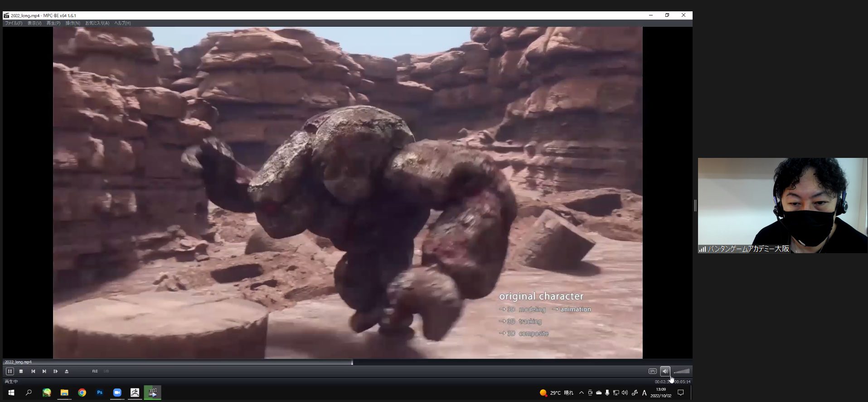Pause playback with the pause button
The image size is (868, 402).
point(10,371)
